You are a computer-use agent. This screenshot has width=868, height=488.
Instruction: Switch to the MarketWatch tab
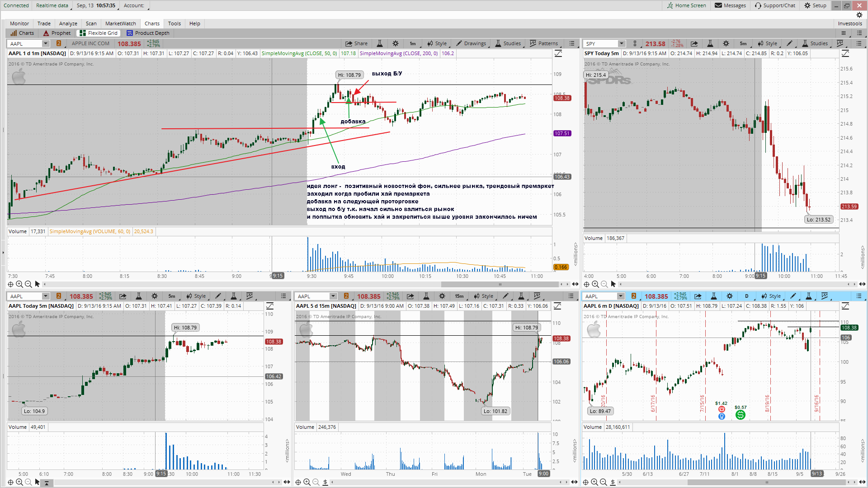(121, 23)
